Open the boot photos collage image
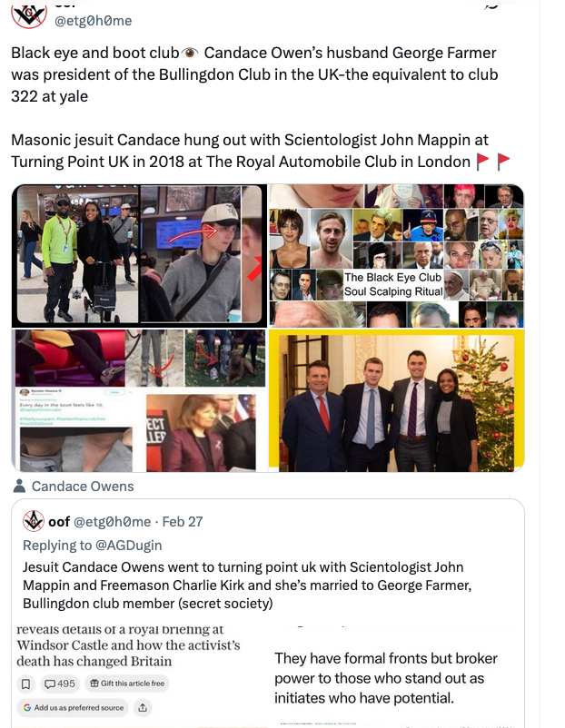 (139, 400)
